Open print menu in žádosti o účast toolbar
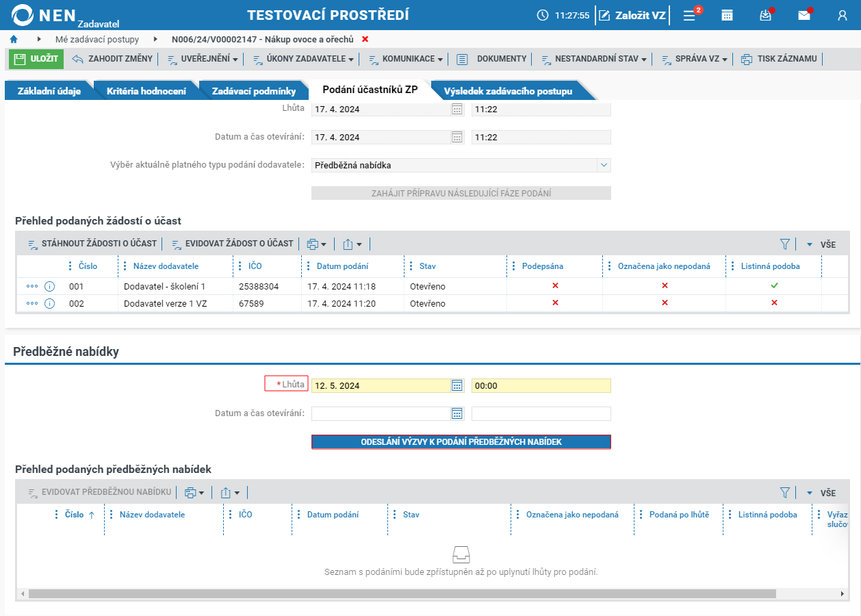 [x=316, y=244]
